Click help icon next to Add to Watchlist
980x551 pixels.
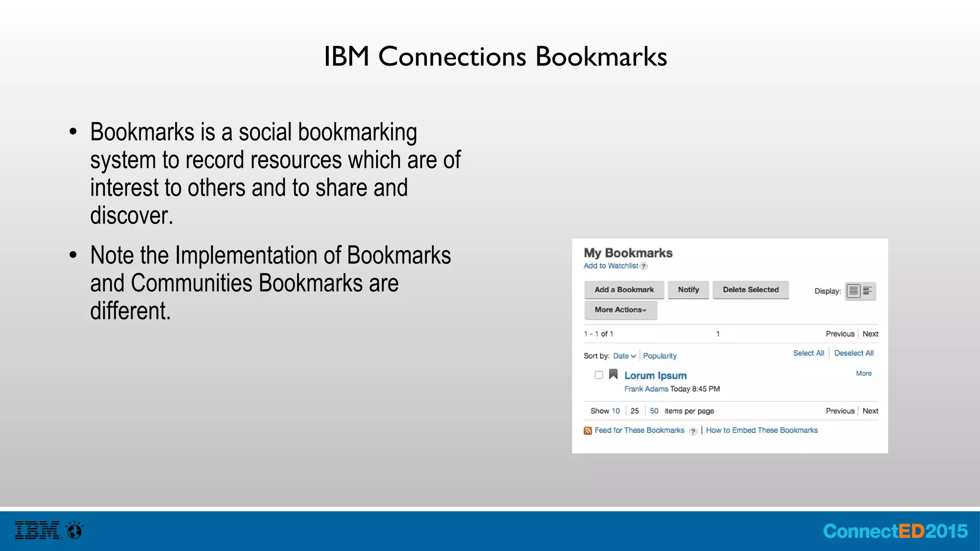click(644, 266)
